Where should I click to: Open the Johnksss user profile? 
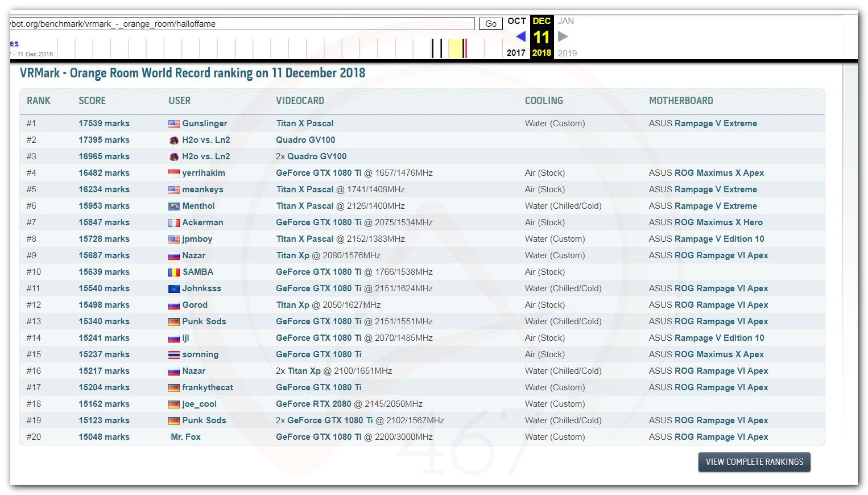coord(201,288)
